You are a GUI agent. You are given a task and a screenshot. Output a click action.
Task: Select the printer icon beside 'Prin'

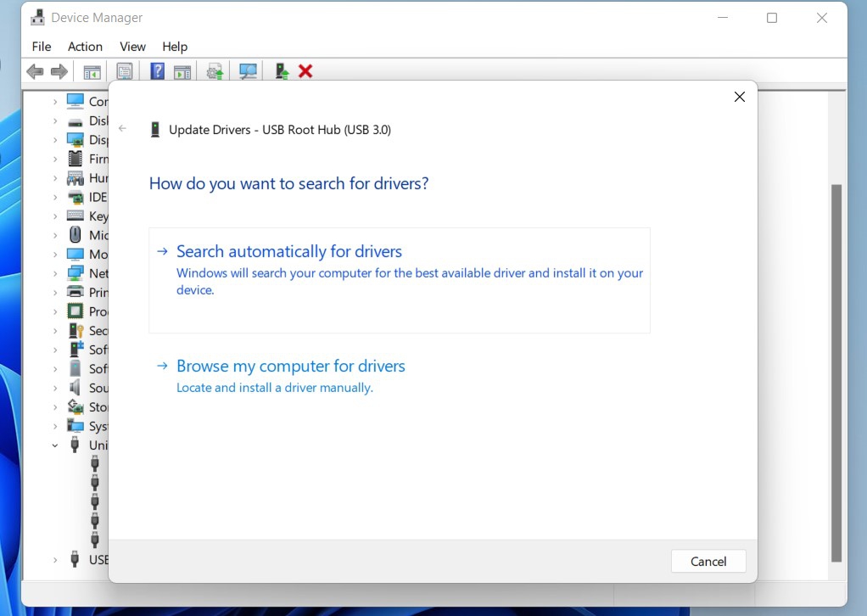[76, 291]
